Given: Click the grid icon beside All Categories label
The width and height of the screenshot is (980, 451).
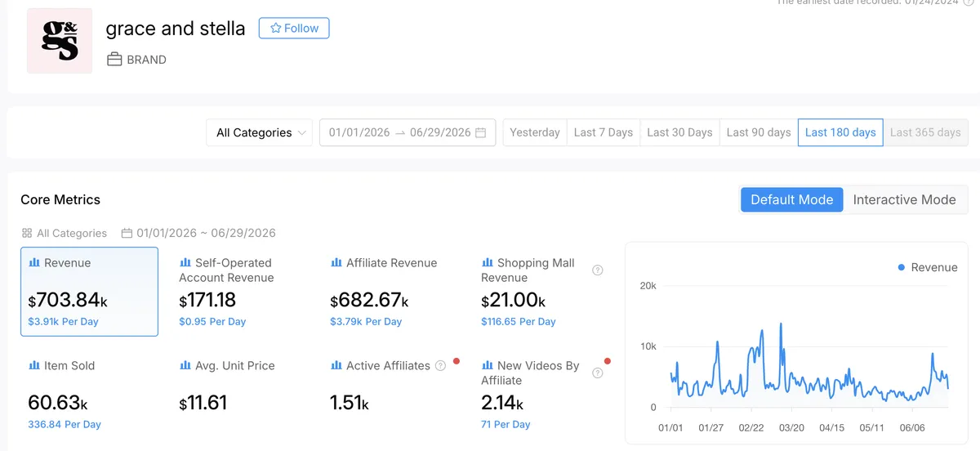Looking at the screenshot, I should (27, 233).
